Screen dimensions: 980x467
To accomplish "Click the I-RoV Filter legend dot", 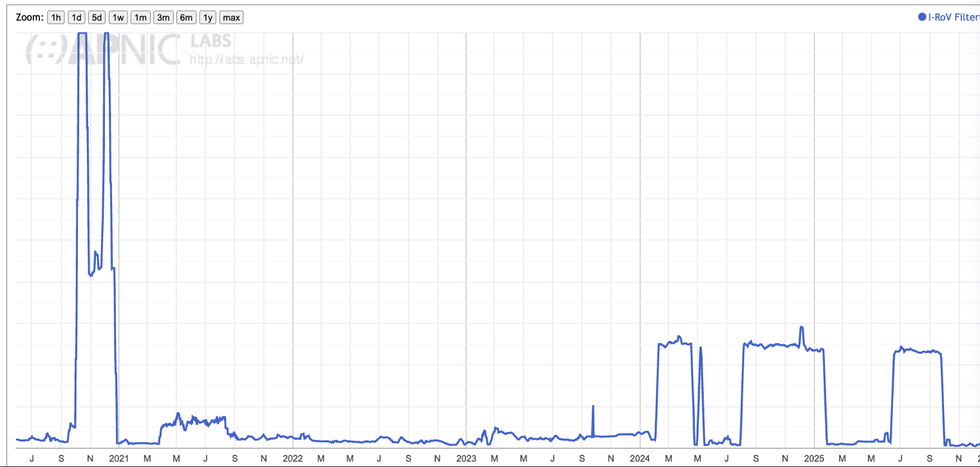I will (x=921, y=17).
